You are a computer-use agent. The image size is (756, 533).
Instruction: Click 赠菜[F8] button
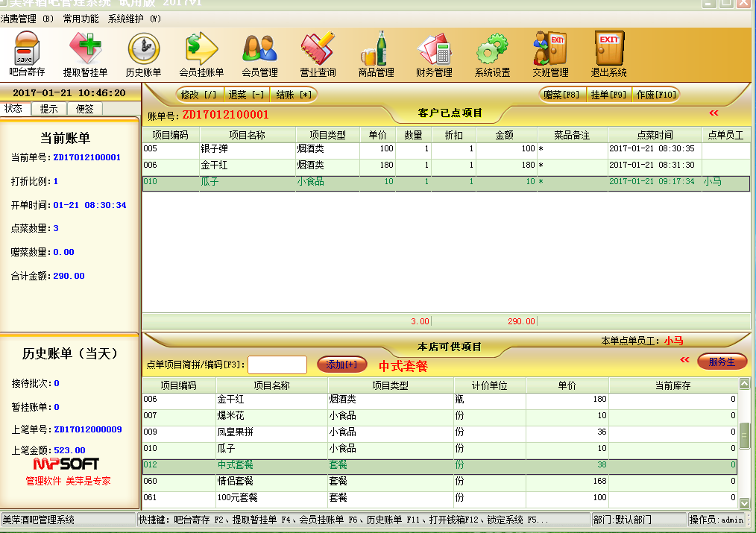point(561,95)
